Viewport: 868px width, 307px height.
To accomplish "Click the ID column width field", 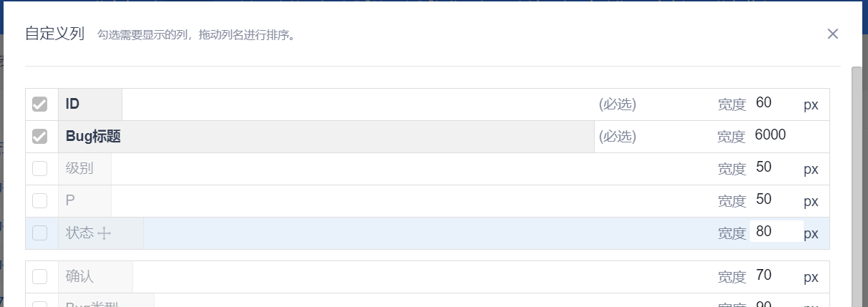I will coord(776,104).
